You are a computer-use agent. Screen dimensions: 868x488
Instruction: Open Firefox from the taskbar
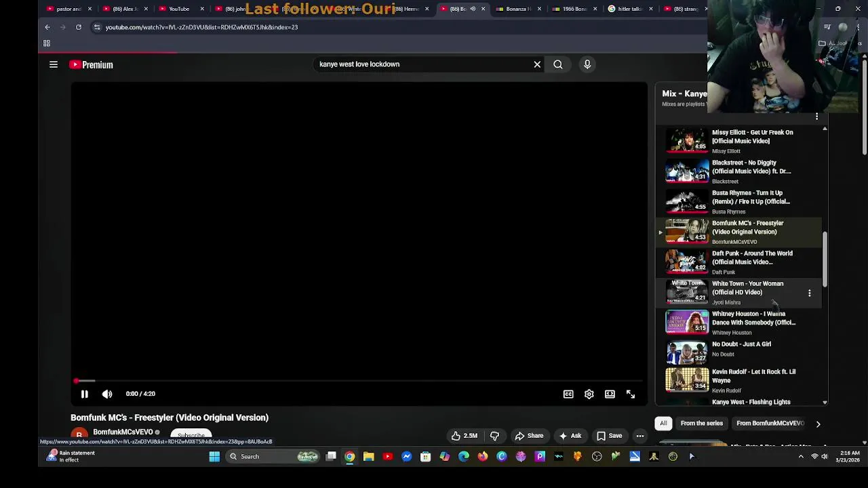click(x=483, y=457)
